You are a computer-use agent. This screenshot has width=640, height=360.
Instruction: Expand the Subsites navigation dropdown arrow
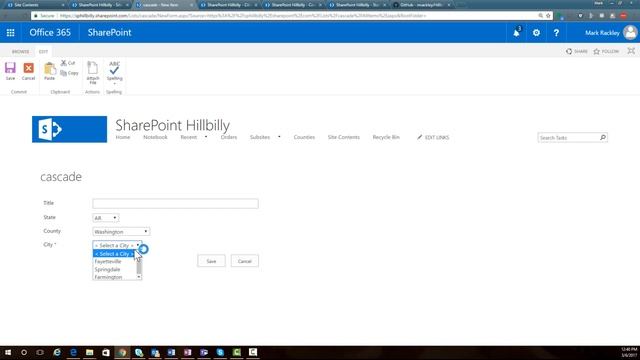pyautogui.click(x=279, y=137)
